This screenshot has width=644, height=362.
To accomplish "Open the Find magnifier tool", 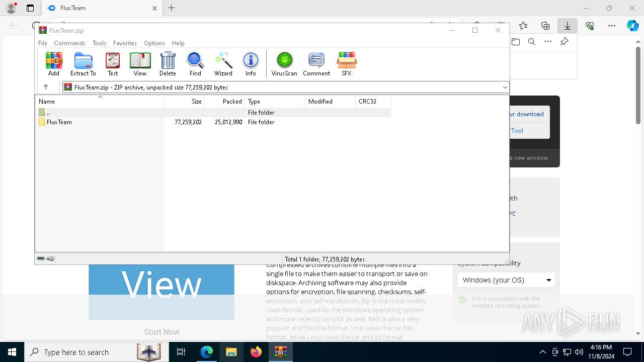I will [x=195, y=64].
